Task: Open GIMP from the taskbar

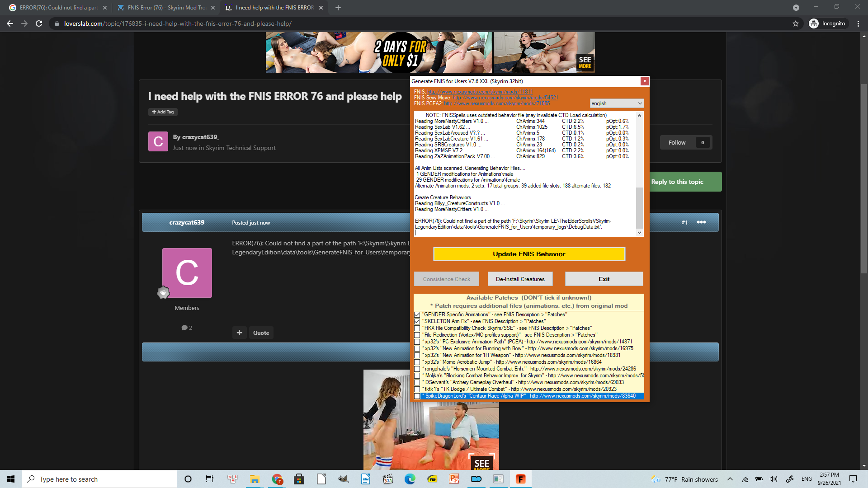Action: click(344, 479)
